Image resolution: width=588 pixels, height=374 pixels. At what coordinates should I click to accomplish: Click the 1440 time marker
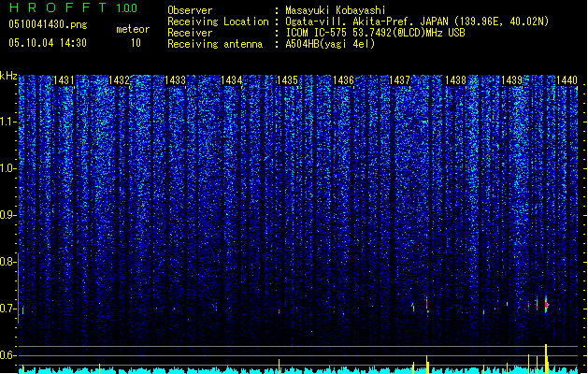click(566, 80)
